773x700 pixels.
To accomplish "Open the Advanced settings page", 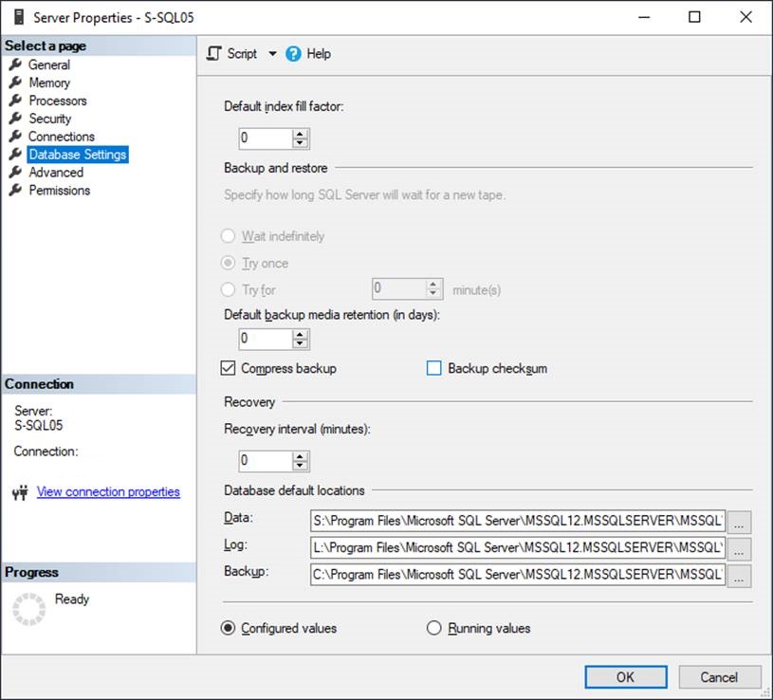I will point(57,173).
